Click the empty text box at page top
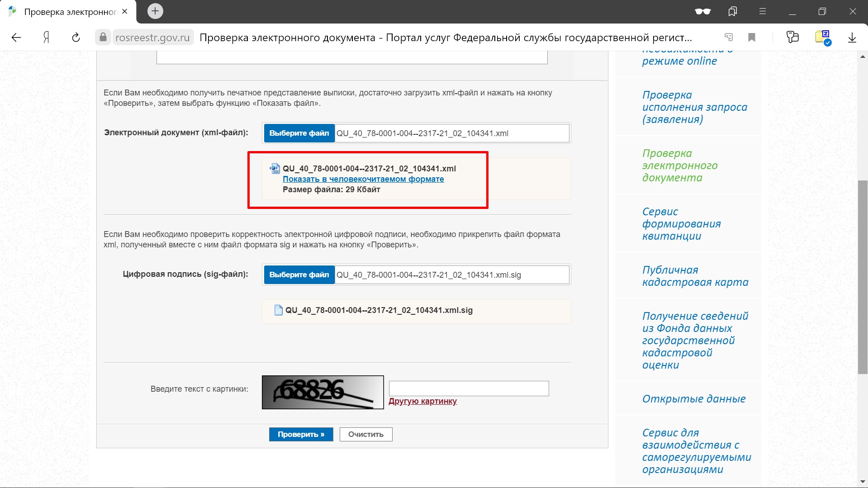This screenshot has height=488, width=868. (x=352, y=57)
